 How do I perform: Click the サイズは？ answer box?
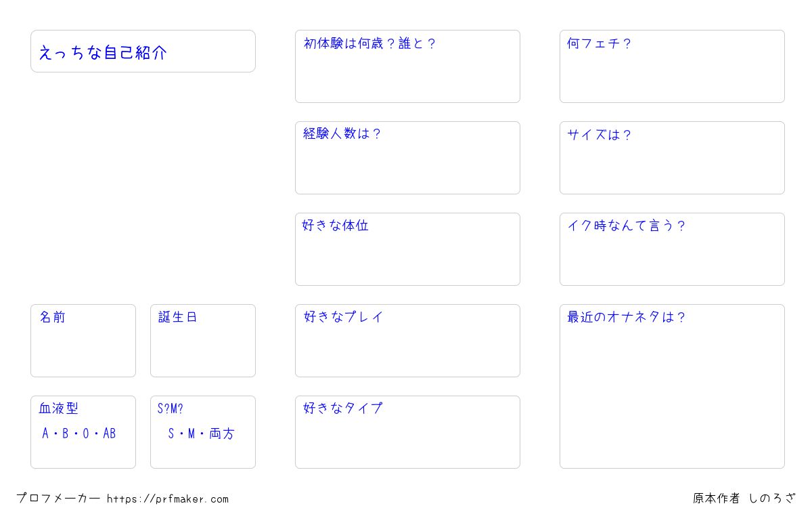[x=672, y=158]
